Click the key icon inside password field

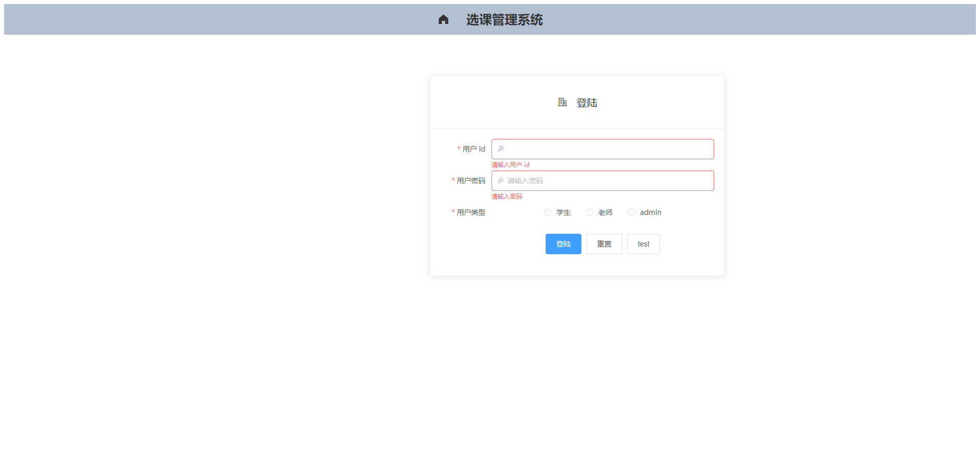pyautogui.click(x=501, y=181)
